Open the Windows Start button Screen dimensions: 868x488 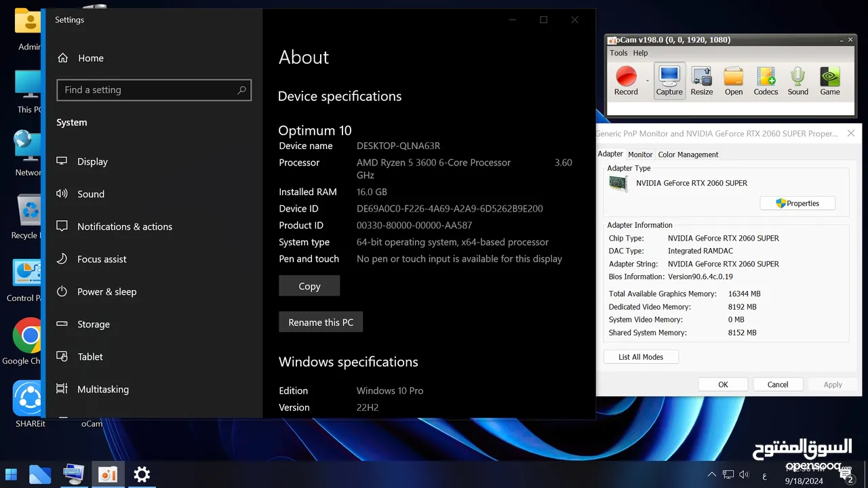(12, 474)
